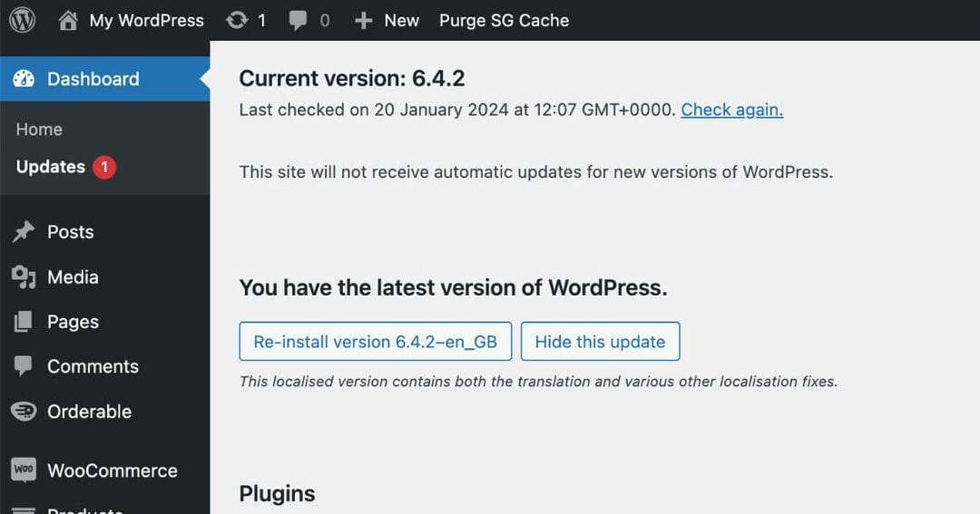The width and height of the screenshot is (980, 514).
Task: Click the Dashboard gauge icon
Action: pos(24,79)
